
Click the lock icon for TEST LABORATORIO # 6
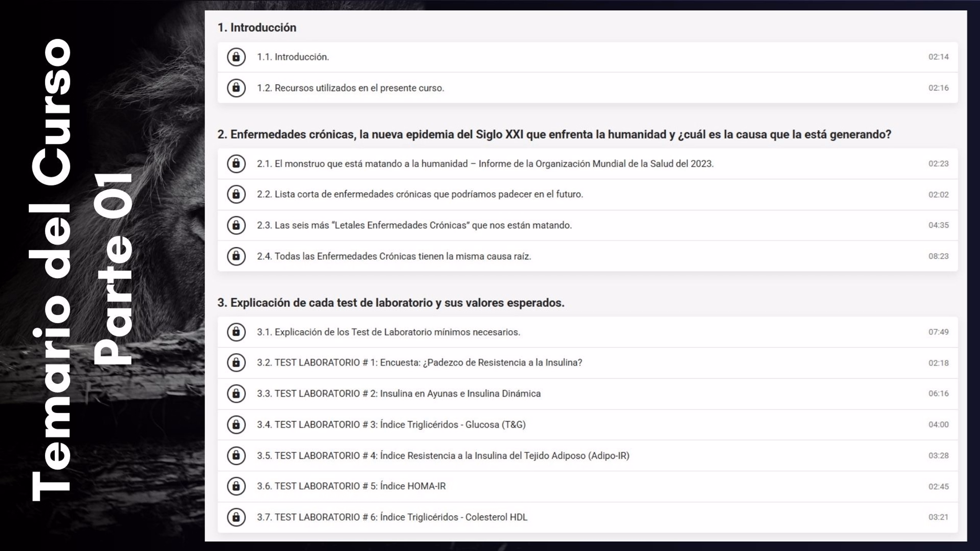coord(236,517)
